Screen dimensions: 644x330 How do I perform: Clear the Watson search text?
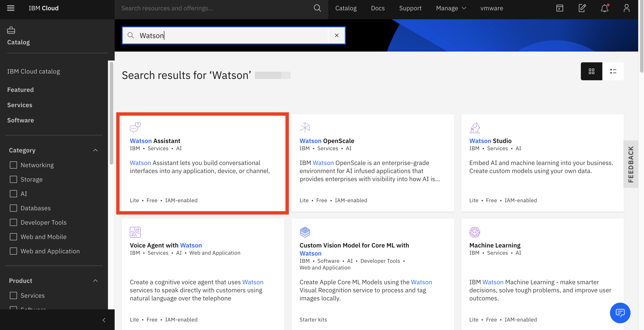click(x=337, y=36)
